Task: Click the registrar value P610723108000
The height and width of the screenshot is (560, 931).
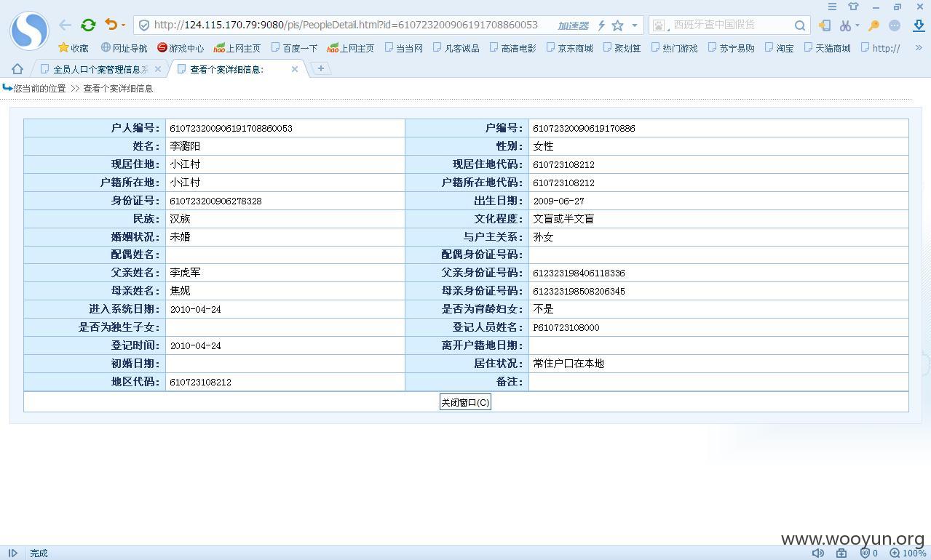Action: point(566,327)
